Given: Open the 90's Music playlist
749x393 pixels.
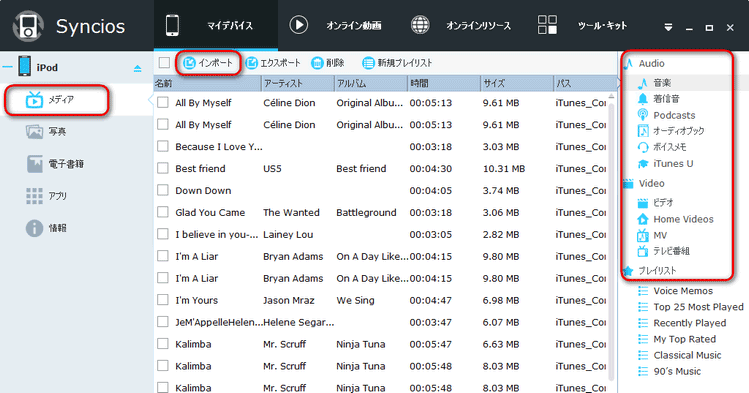Looking at the screenshot, I should (669, 372).
